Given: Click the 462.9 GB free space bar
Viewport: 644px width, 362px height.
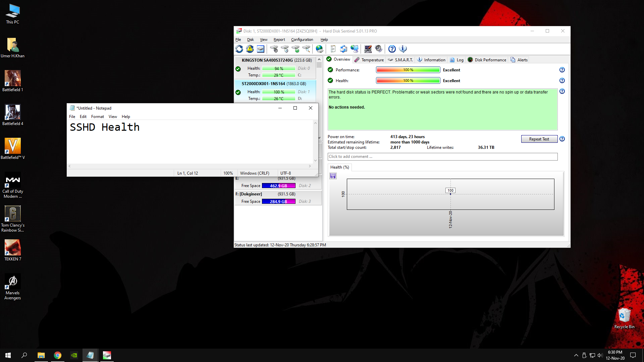Looking at the screenshot, I should [x=278, y=186].
